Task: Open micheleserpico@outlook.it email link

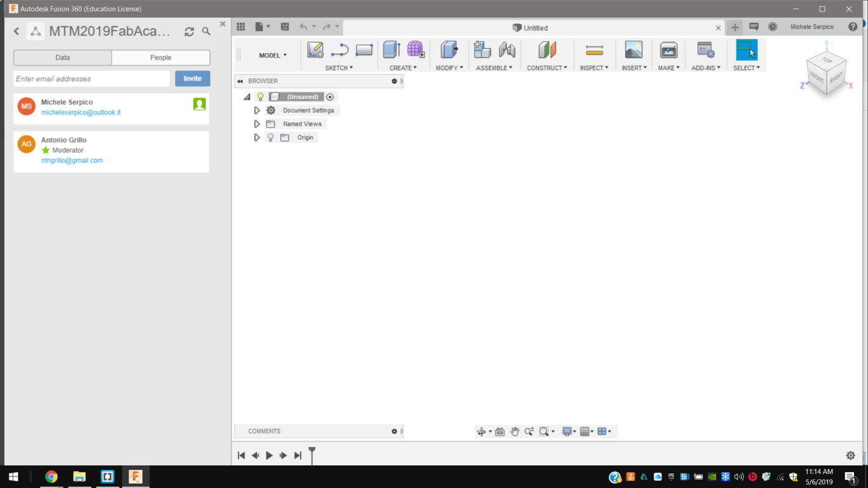Action: coord(81,112)
